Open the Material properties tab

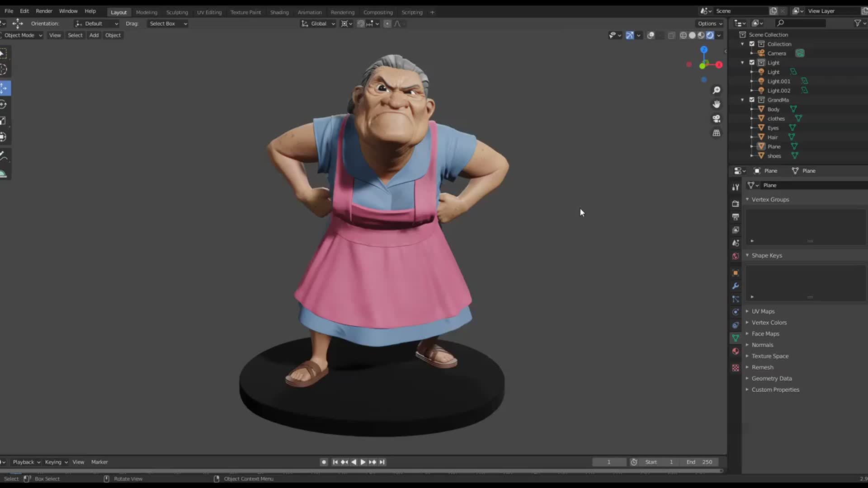(x=736, y=352)
